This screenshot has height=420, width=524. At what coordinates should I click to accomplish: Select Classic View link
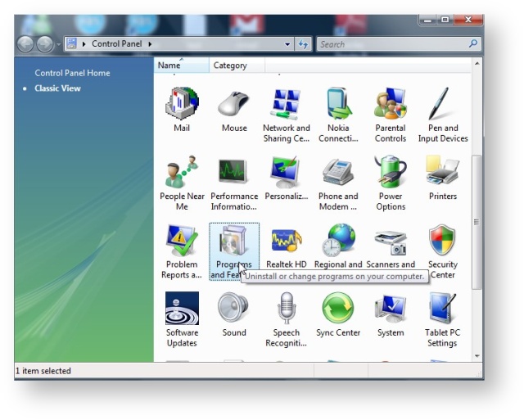click(x=57, y=88)
